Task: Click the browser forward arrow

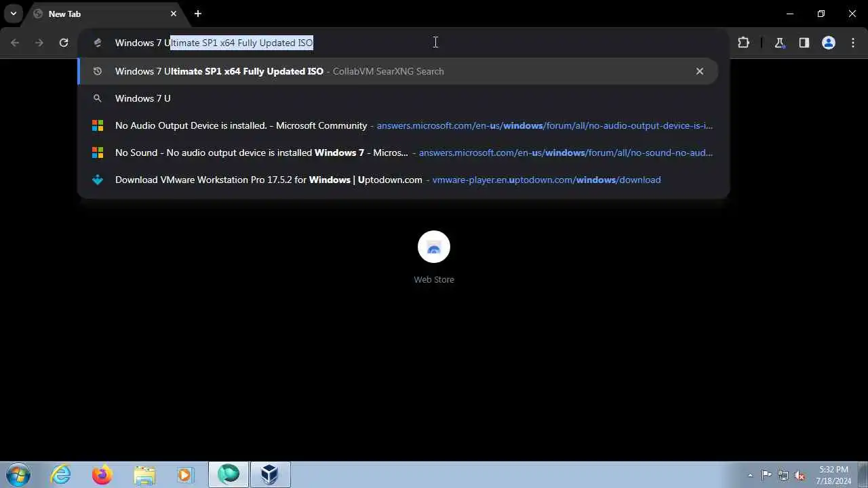Action: click(39, 43)
